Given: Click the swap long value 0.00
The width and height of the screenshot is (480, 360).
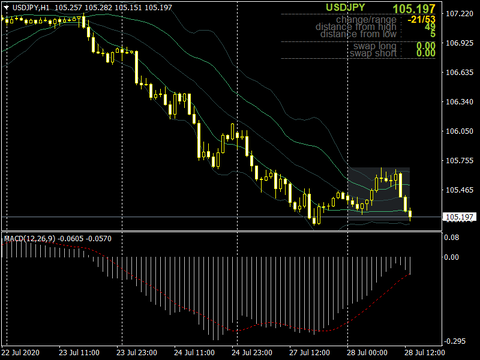Looking at the screenshot, I should [426, 45].
